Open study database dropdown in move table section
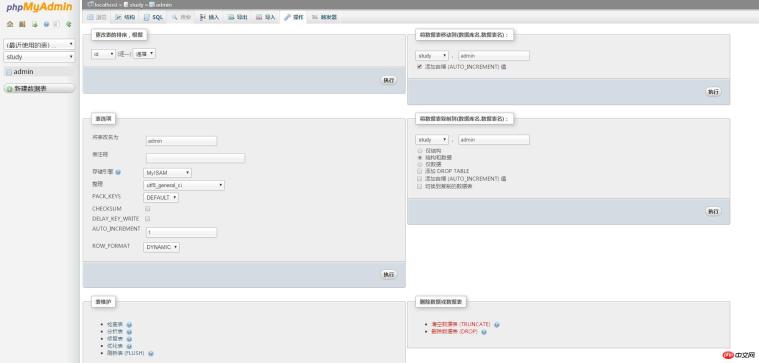The height and width of the screenshot is (363, 759). tap(432, 56)
